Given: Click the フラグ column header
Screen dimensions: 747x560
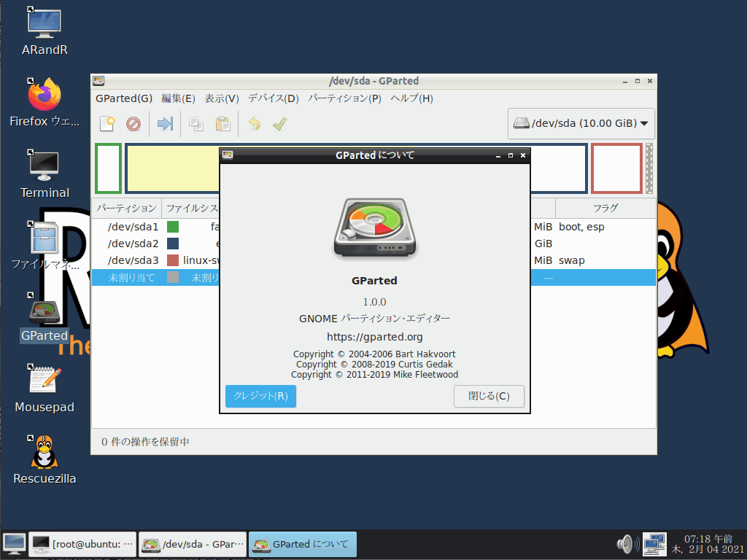Looking at the screenshot, I should pos(605,208).
